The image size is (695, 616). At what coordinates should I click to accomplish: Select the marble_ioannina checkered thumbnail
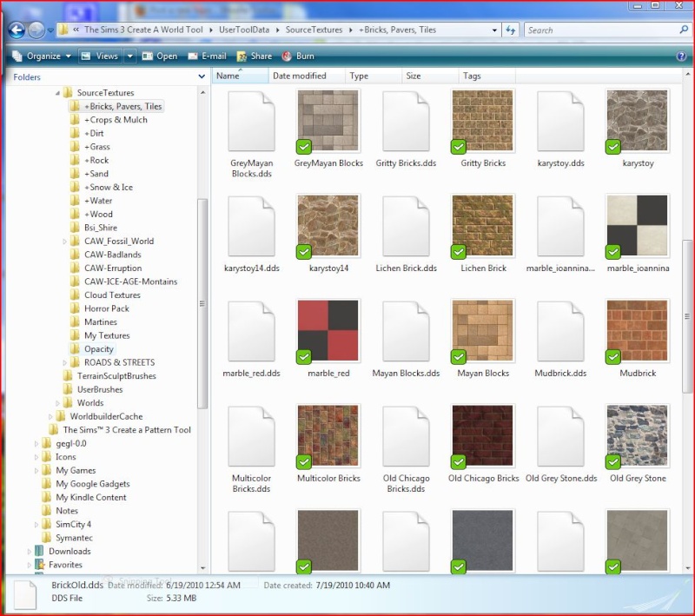click(x=638, y=226)
